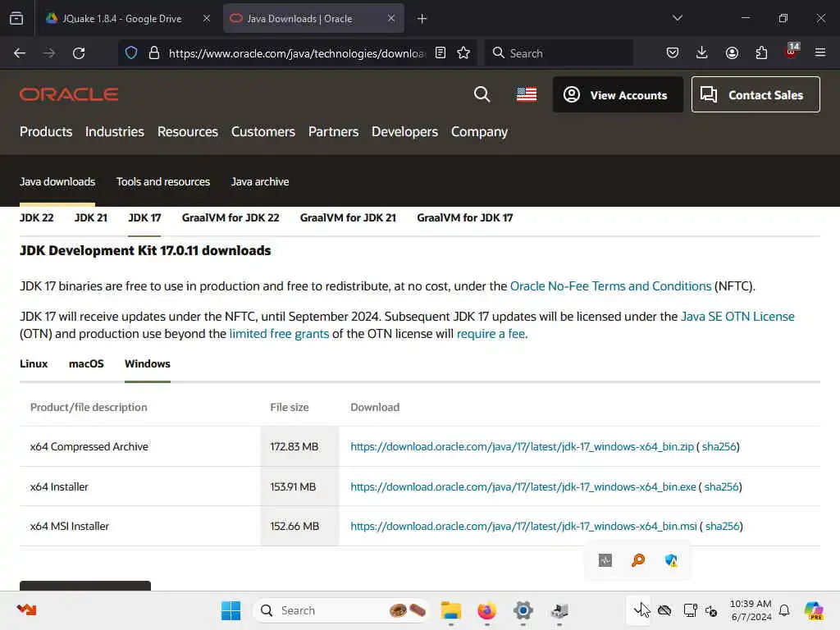Open the Company navigation menu

(479, 132)
